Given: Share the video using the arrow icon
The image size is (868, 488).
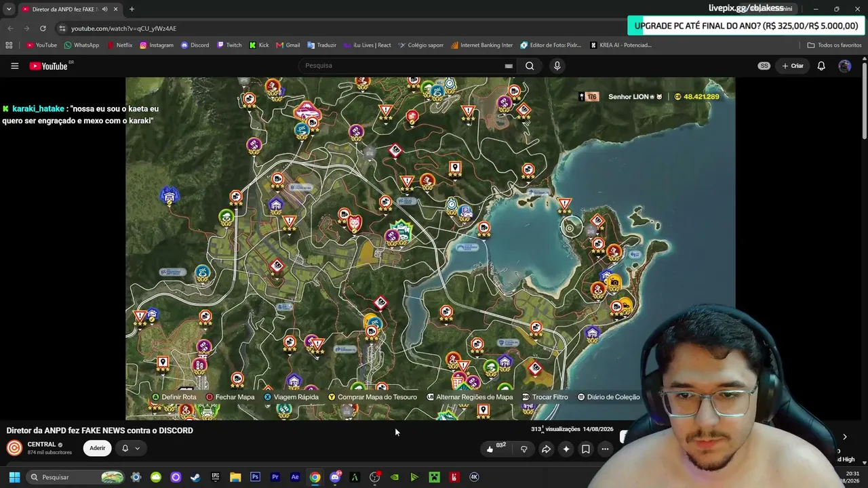Looking at the screenshot, I should [x=546, y=449].
